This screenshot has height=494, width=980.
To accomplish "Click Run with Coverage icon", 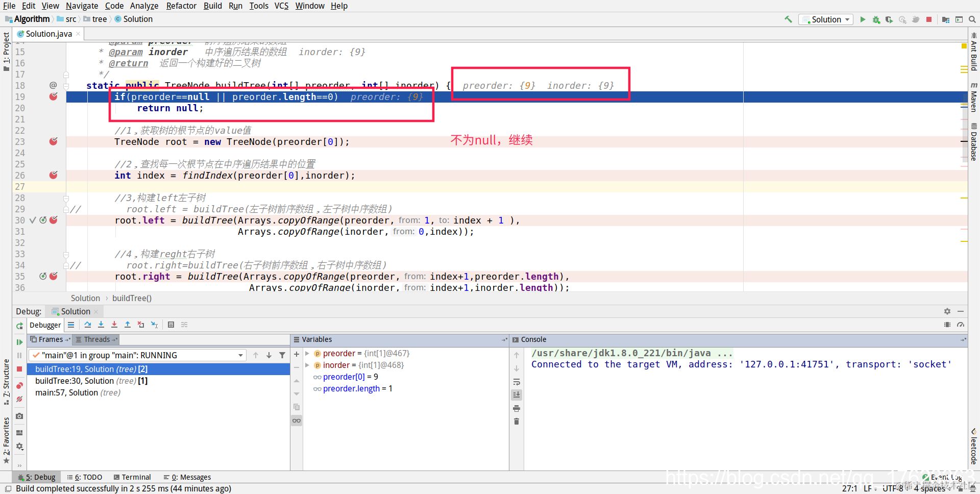I will [889, 19].
